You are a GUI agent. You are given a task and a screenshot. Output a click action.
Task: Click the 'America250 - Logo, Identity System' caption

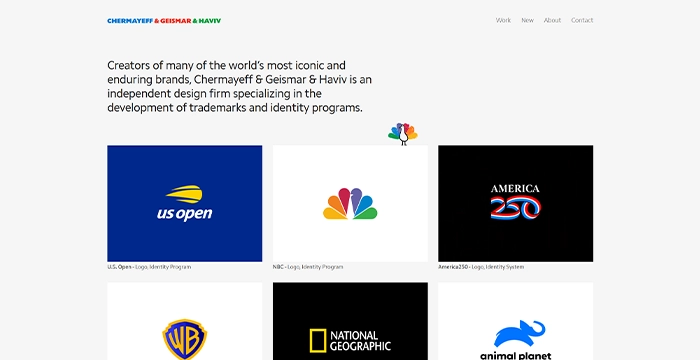[481, 267]
